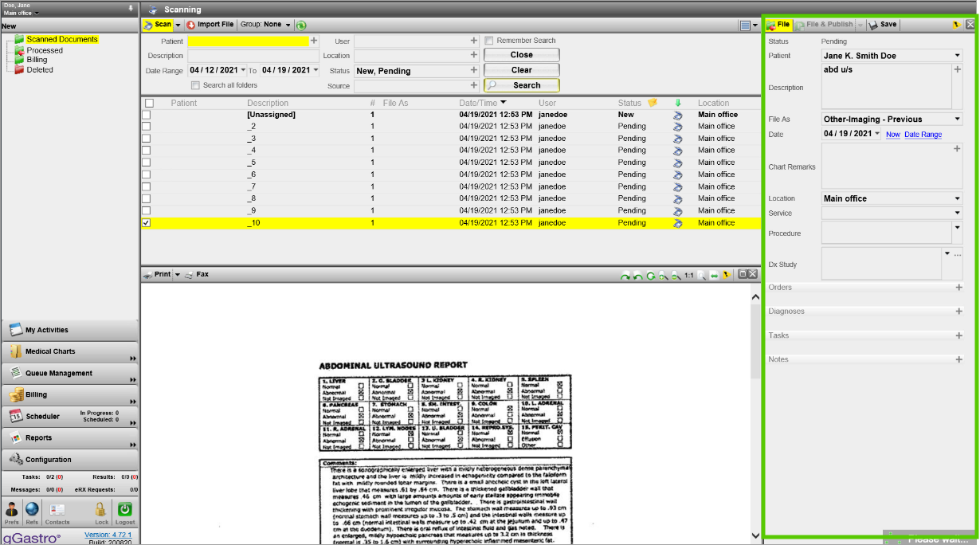
Task: Click the plus icon beside Status field
Action: tap(474, 71)
